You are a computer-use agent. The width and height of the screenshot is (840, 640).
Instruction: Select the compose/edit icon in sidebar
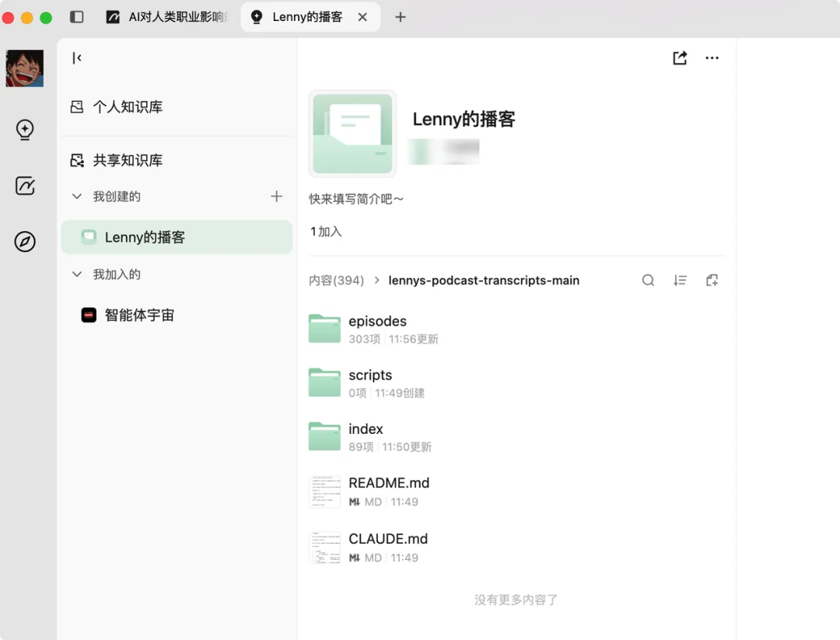25,186
